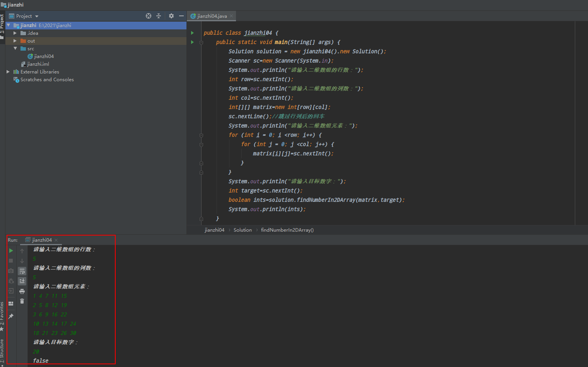588x367 pixels.
Task: Click the Restore Layout icon in Run panel
Action: (11, 304)
